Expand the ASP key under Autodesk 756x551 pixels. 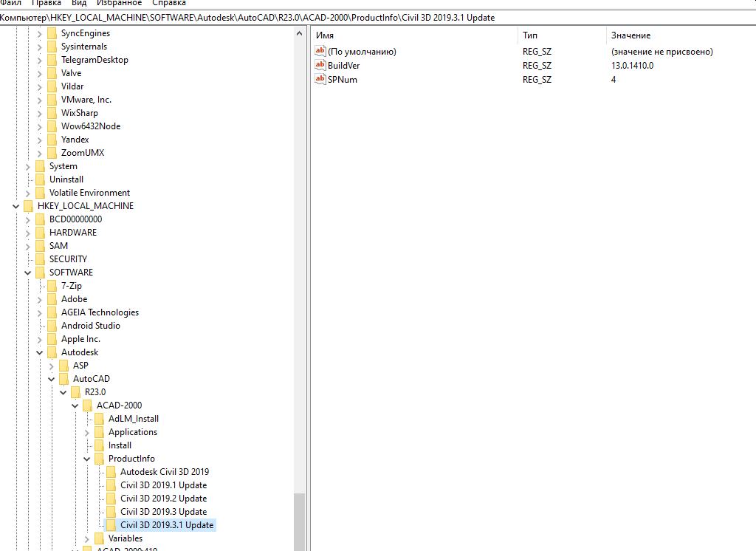click(x=51, y=366)
